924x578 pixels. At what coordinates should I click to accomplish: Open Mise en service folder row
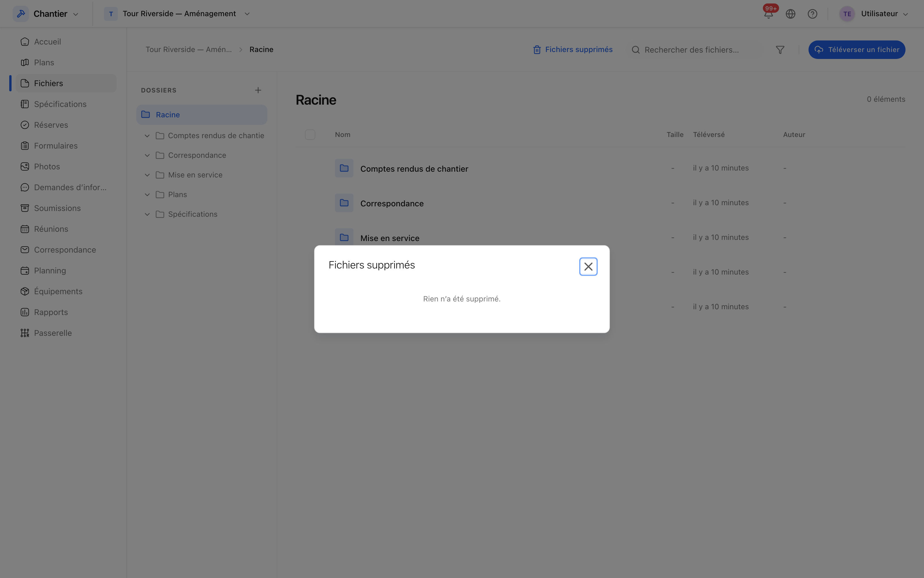pos(600,237)
